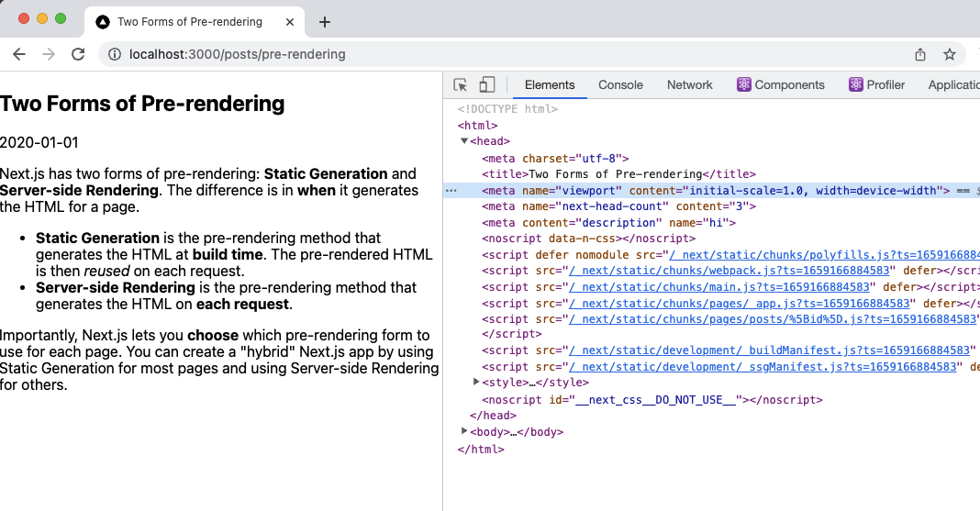Select the meta charset="utf-8" node

tap(555, 159)
